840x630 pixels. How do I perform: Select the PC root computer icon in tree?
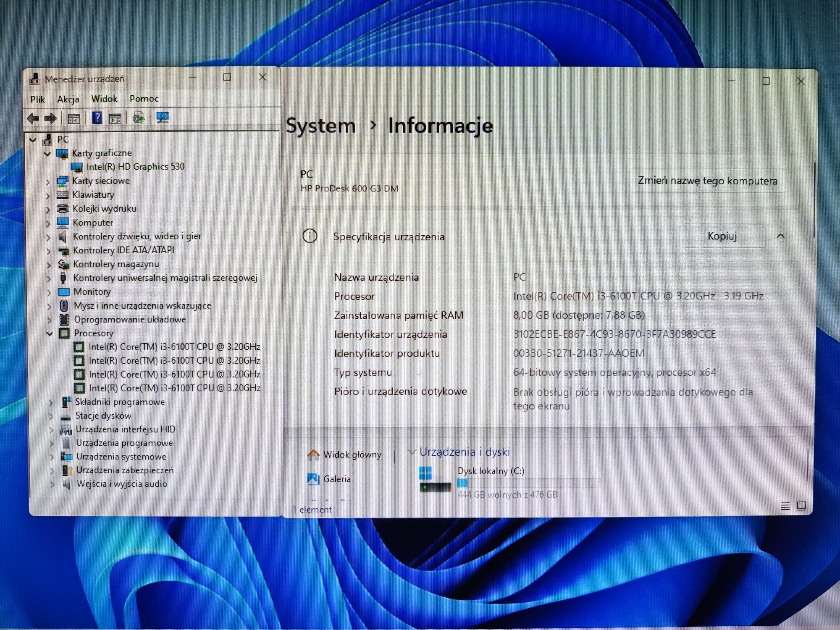(48, 139)
